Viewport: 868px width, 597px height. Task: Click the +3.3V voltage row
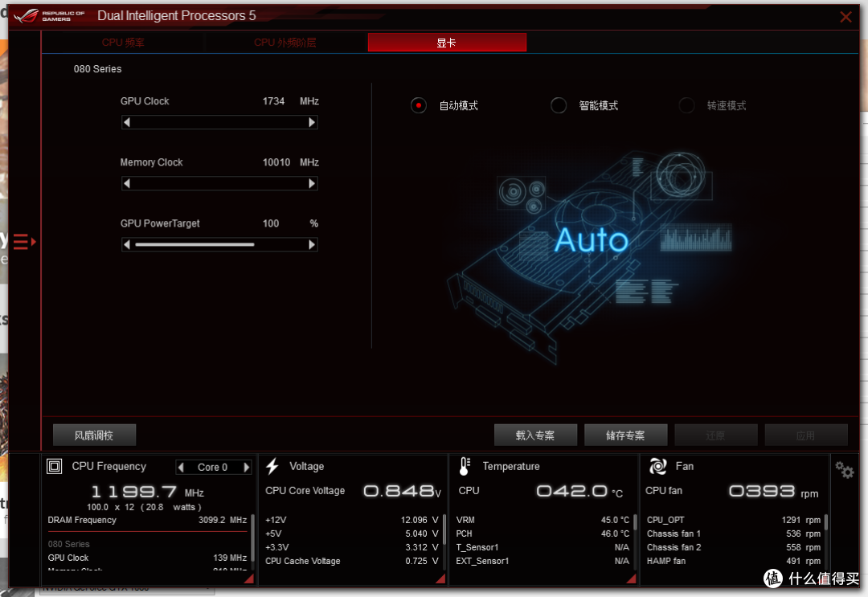[x=351, y=547]
